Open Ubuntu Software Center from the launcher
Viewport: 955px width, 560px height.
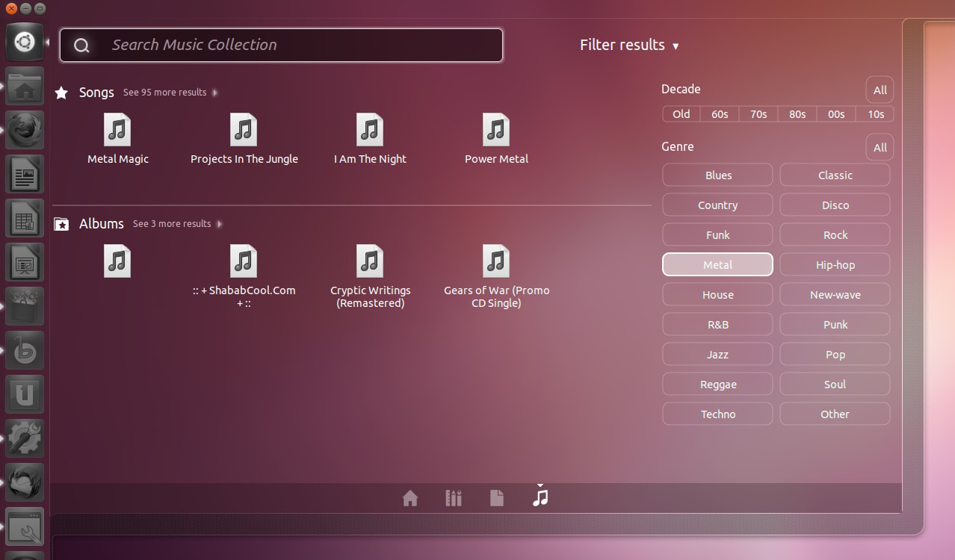[x=25, y=307]
